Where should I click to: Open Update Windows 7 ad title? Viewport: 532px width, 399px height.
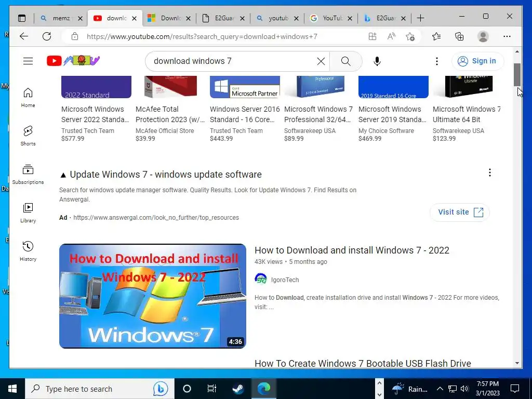(x=166, y=175)
